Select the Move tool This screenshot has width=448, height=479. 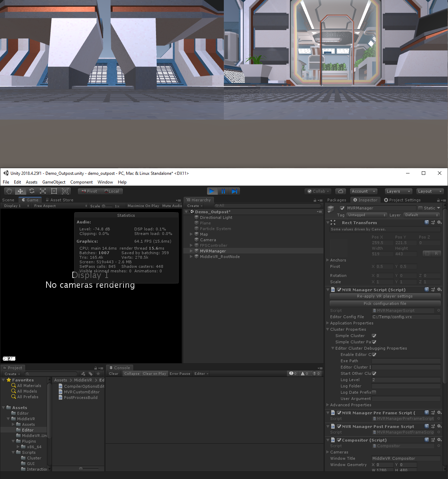pyautogui.click(x=20, y=191)
